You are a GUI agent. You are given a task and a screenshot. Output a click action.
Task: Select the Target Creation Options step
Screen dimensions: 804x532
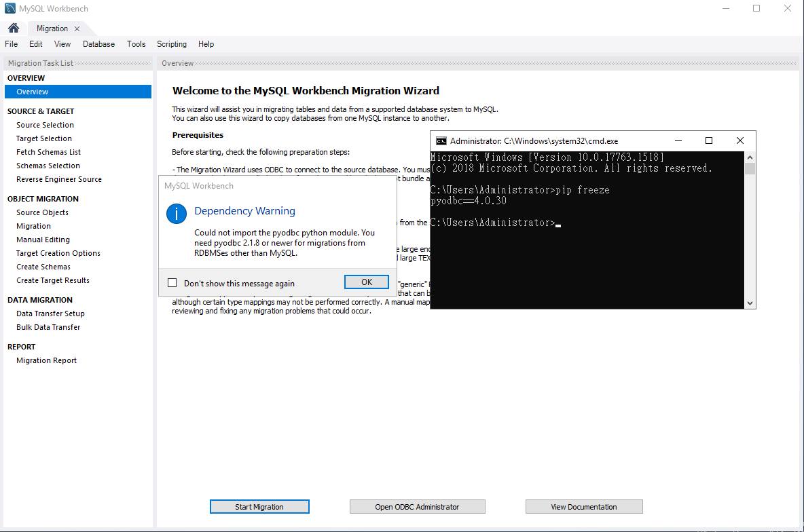(x=58, y=253)
